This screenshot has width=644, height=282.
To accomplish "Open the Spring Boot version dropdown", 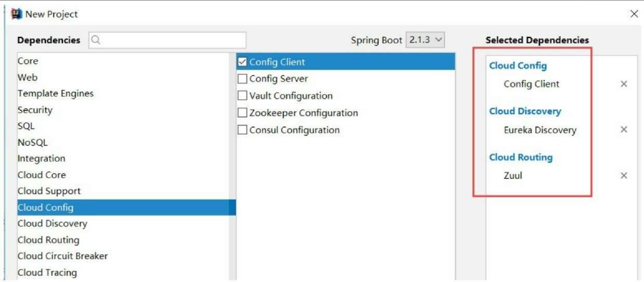I will point(425,40).
